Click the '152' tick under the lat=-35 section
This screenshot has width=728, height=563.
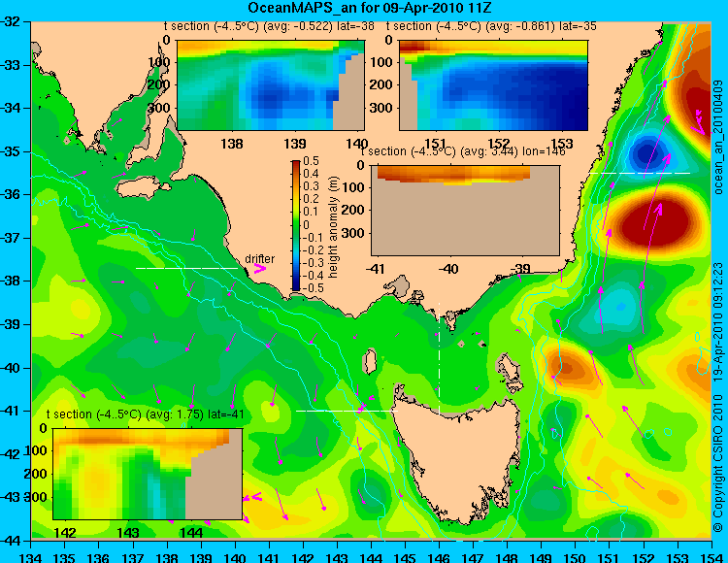tap(499, 144)
